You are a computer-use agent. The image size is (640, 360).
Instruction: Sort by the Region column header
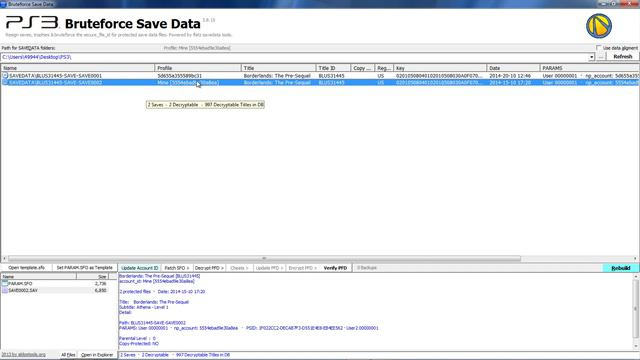pos(384,68)
